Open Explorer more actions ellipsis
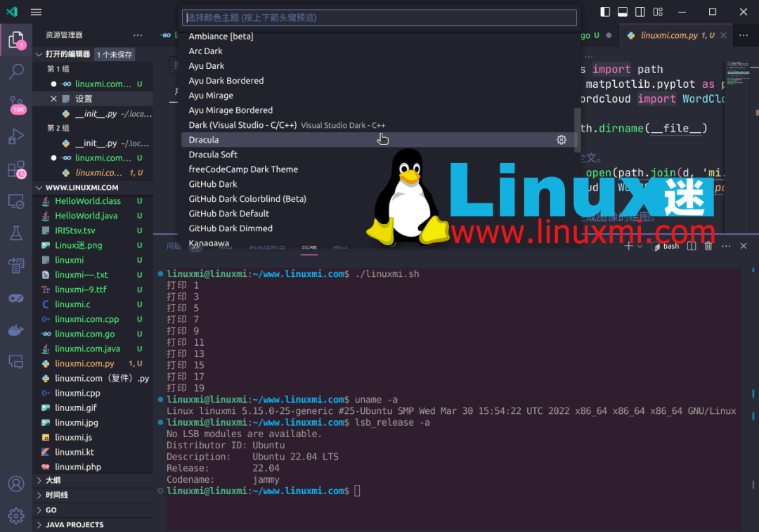The width and height of the screenshot is (759, 532). coord(138,35)
